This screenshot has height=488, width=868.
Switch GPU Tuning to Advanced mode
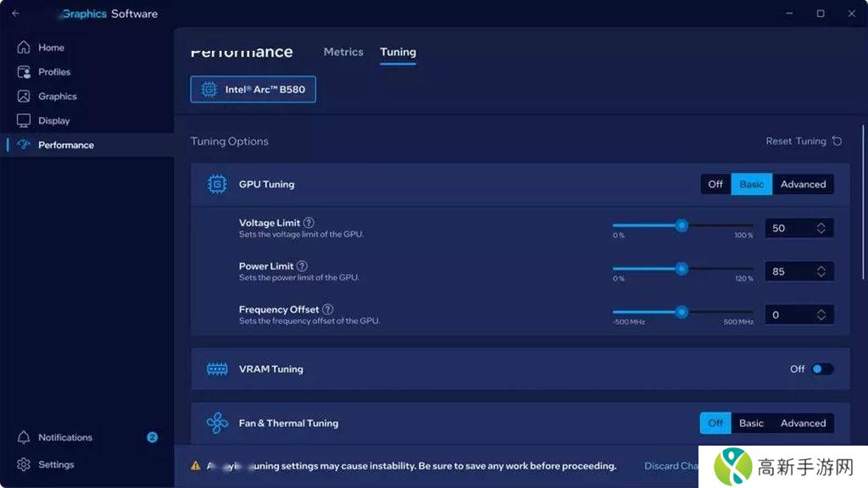pyautogui.click(x=803, y=184)
